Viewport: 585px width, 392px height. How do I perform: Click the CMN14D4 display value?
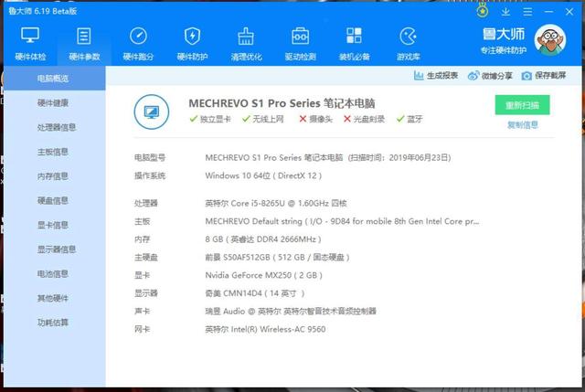[255, 293]
